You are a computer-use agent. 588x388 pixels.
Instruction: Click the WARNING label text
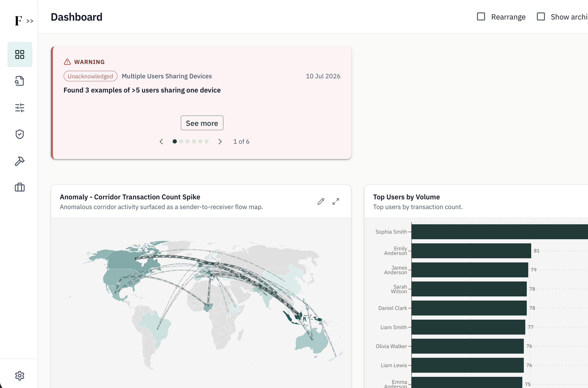[x=89, y=62]
